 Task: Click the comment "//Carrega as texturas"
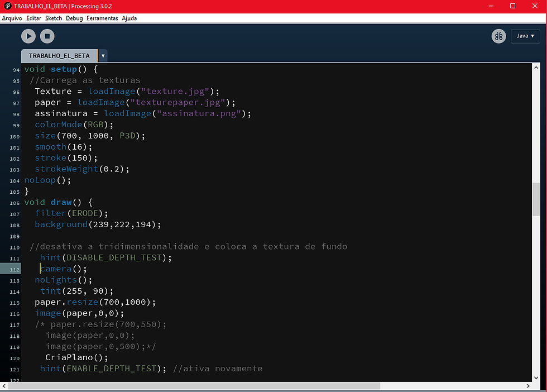85,80
